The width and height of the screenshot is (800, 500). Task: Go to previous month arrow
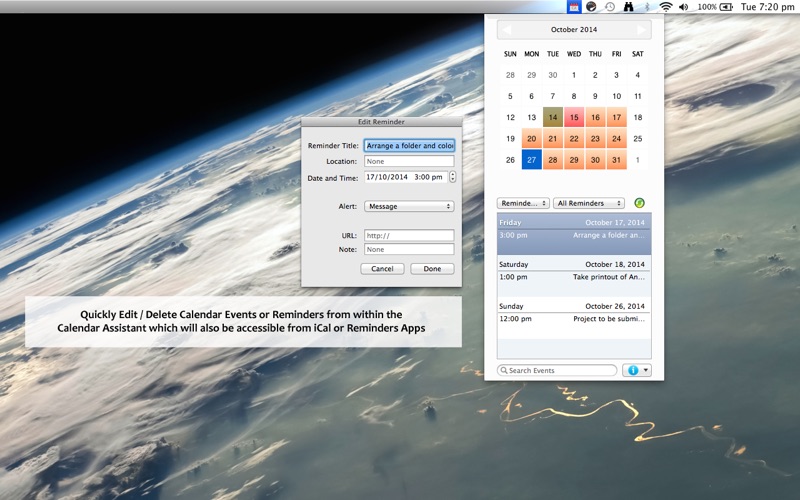click(507, 30)
